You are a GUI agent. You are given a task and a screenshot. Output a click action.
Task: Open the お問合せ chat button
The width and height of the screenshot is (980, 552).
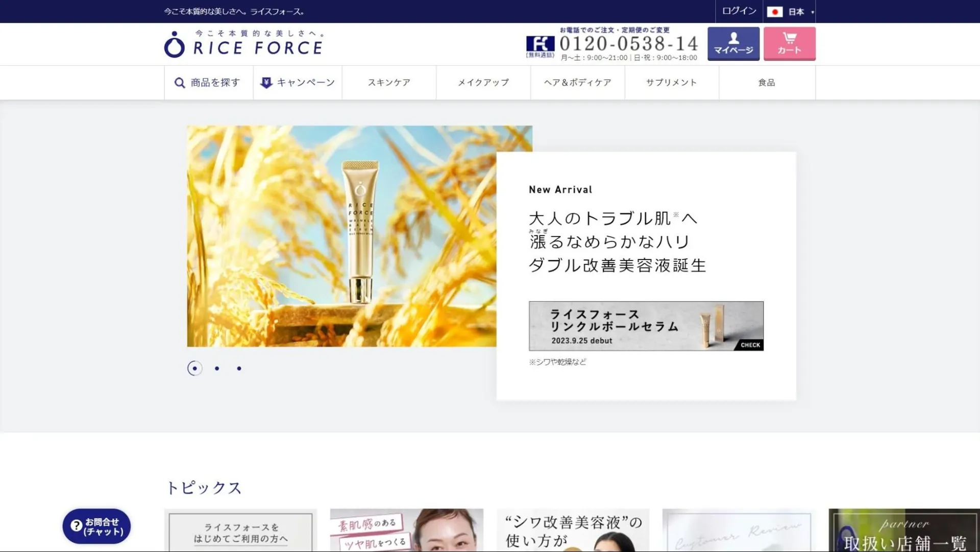tap(96, 526)
